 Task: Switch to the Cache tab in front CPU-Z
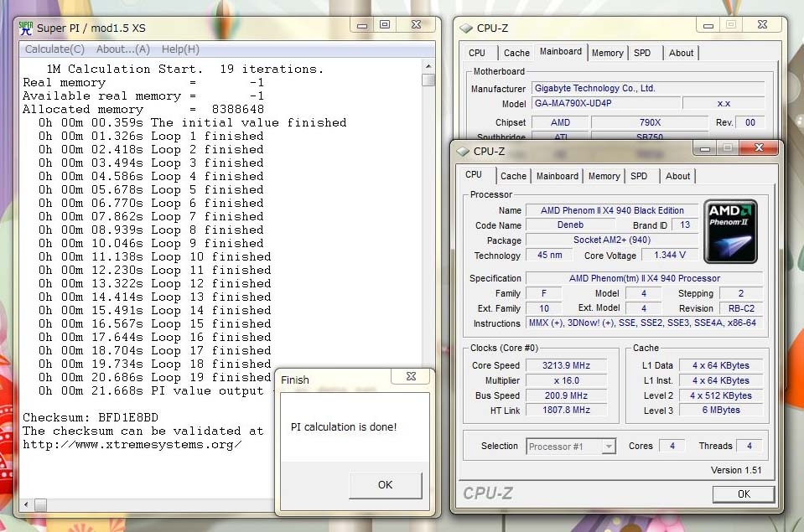click(x=513, y=176)
